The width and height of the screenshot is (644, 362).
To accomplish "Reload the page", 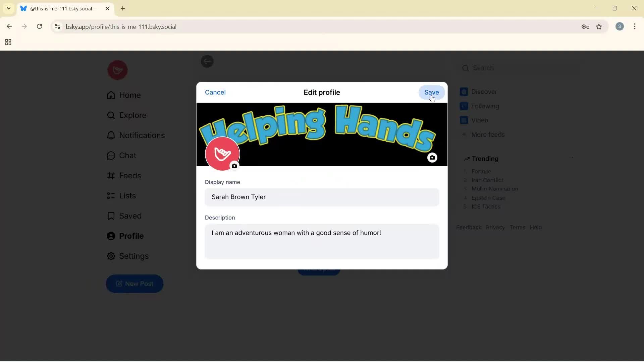I will (x=40, y=26).
